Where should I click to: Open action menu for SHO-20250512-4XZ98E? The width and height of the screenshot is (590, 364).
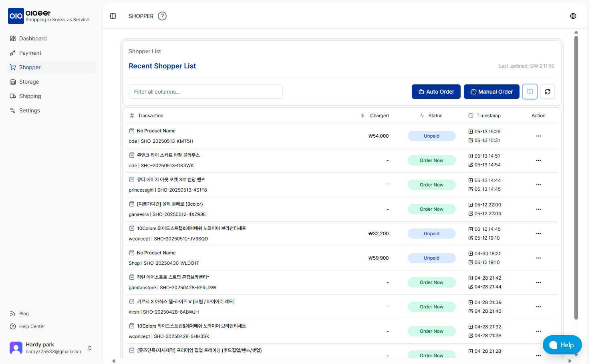coord(539,209)
